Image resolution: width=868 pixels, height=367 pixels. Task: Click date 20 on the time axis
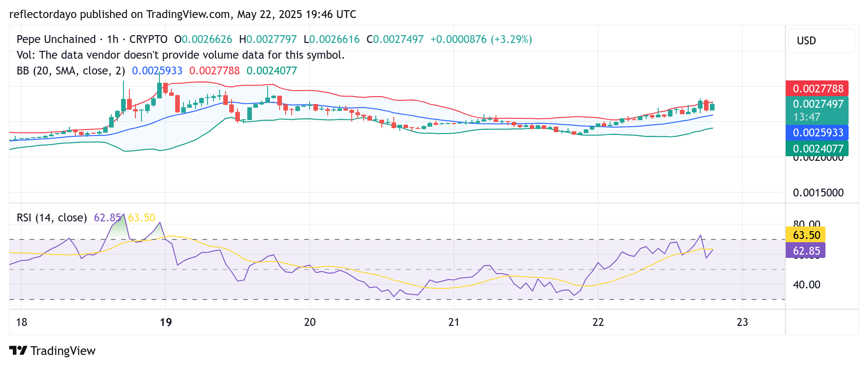310,322
